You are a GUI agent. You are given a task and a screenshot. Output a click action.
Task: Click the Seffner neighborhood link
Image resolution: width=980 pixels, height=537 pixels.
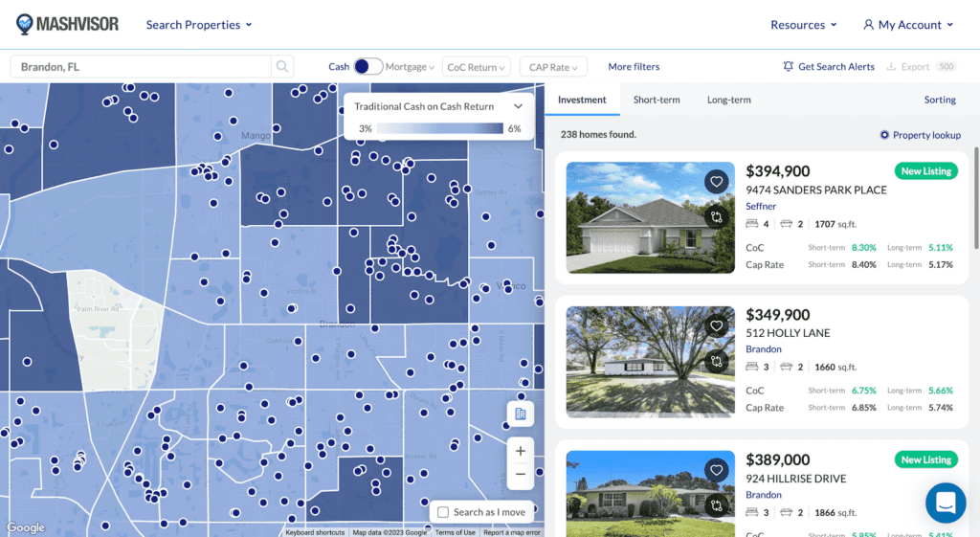(761, 206)
